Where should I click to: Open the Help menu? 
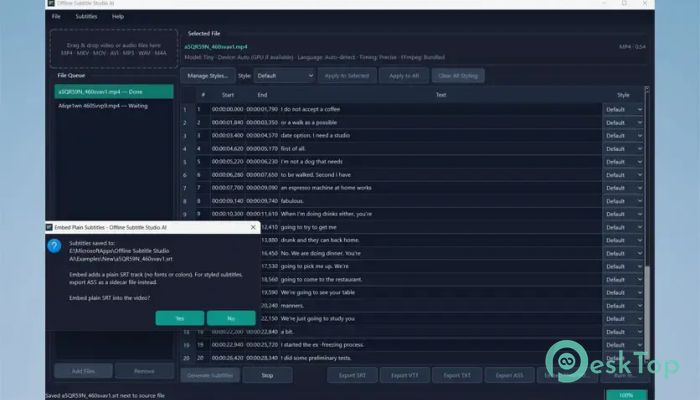tap(117, 17)
